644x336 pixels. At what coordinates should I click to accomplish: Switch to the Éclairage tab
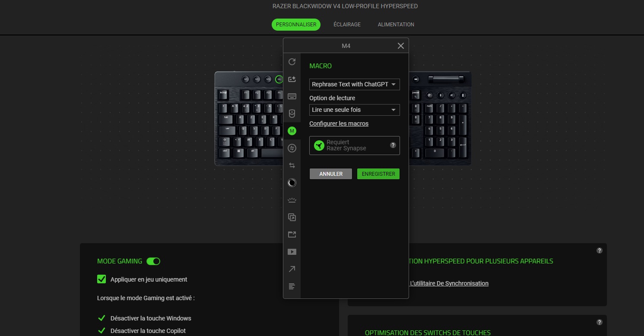tap(347, 25)
